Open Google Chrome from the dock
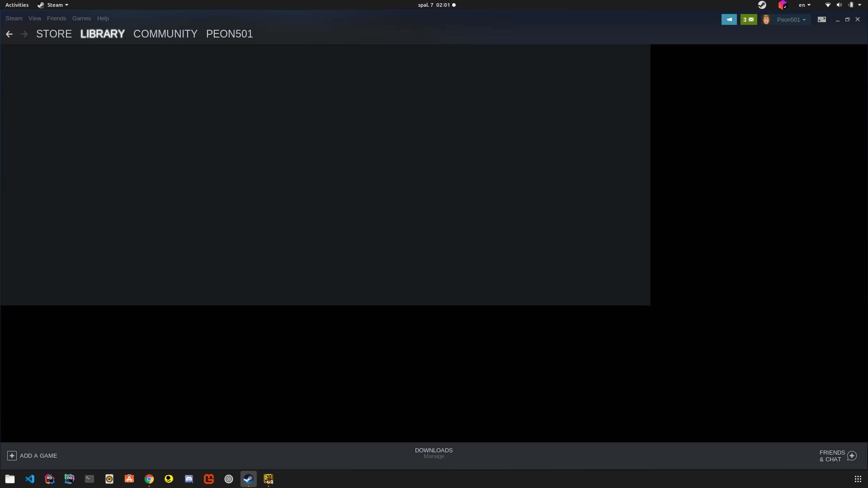This screenshot has width=868, height=488. (149, 479)
